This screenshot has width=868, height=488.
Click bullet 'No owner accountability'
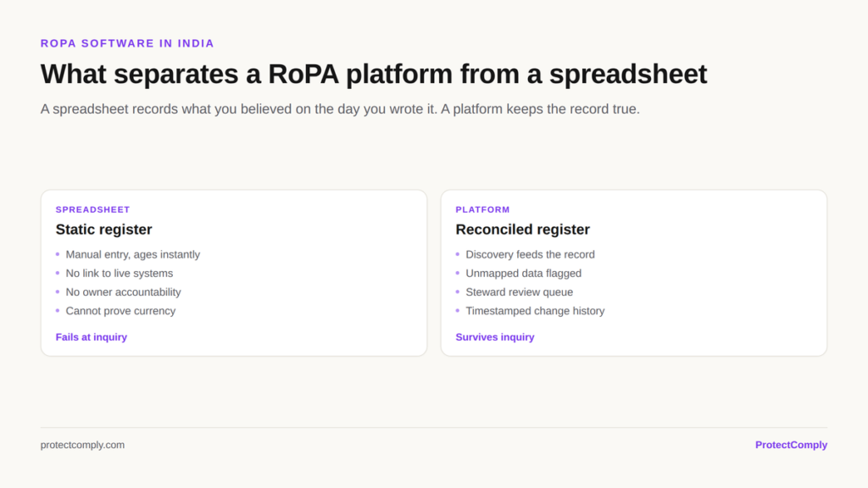[123, 292]
